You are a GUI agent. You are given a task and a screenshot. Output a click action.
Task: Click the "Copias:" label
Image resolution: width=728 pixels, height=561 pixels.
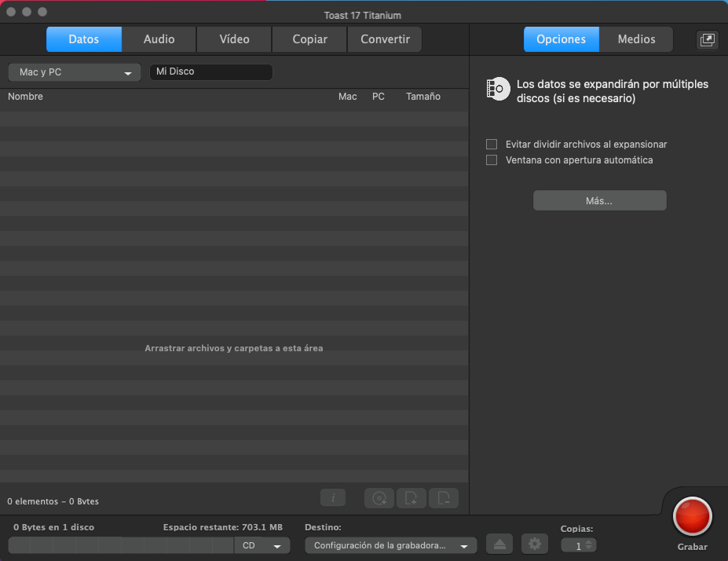(576, 529)
